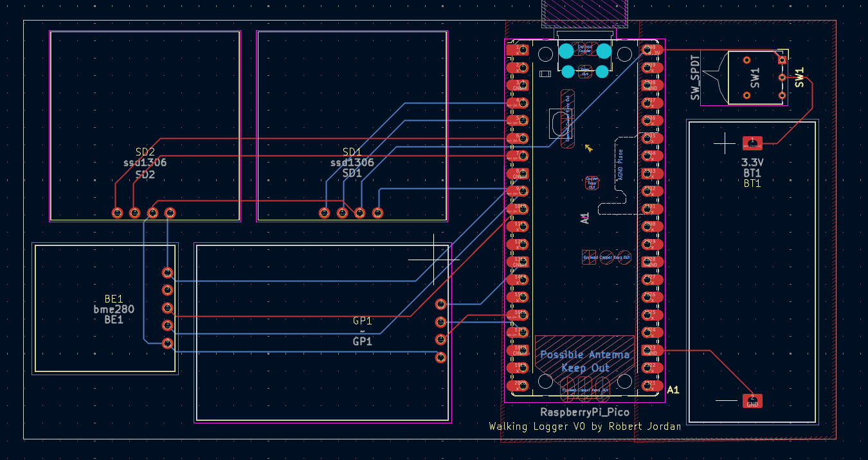Select Pico pad 16 on the left row
This screenshot has height=460, width=868.
pyautogui.click(x=518, y=315)
